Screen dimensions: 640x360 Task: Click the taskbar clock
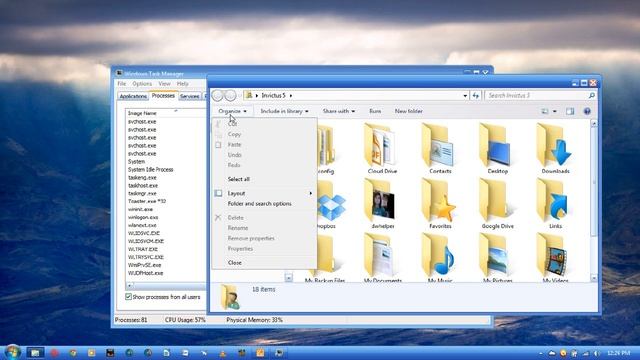pyautogui.click(x=618, y=353)
